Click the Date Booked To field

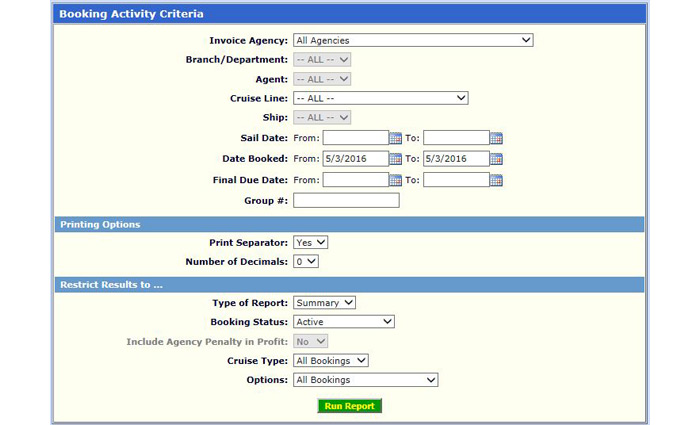(x=456, y=158)
